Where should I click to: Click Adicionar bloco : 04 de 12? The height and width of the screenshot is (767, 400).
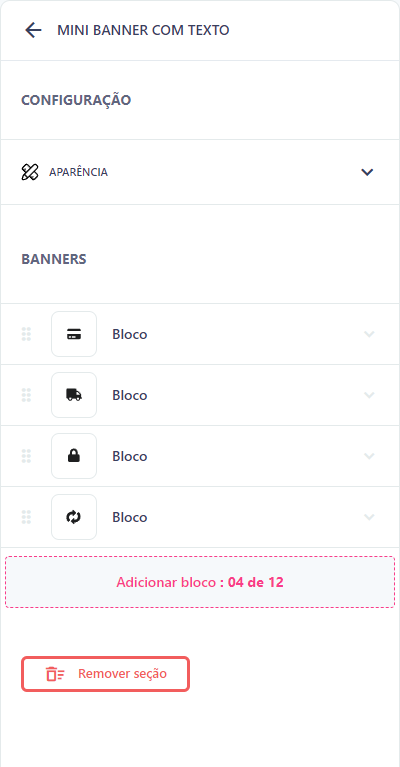(200, 582)
